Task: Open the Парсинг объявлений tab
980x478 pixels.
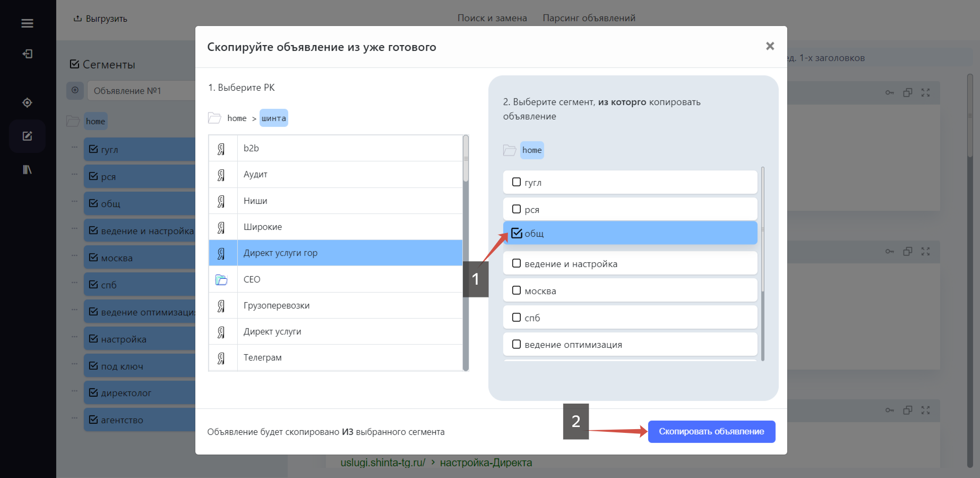Action: [x=589, y=18]
